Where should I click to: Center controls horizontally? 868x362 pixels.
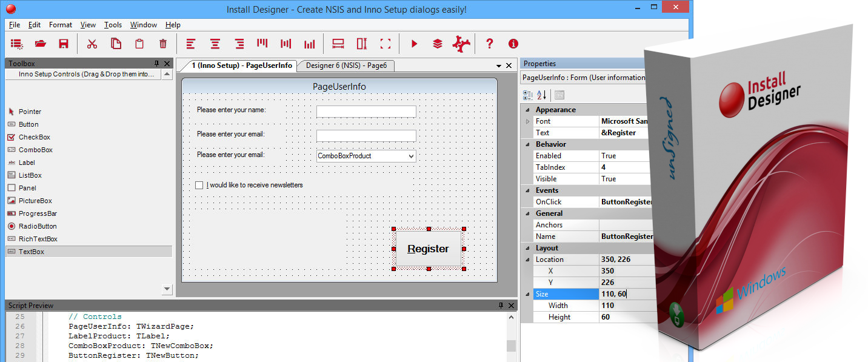(215, 44)
